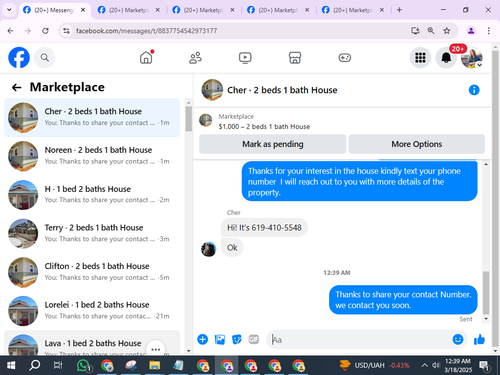The image size is (500, 375).
Task: Click Cher's phone number message
Action: coord(264,228)
